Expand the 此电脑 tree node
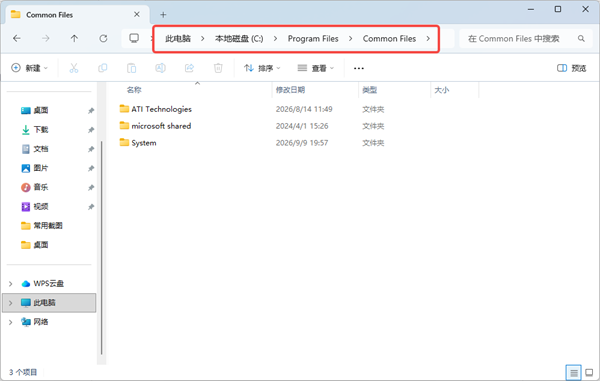This screenshot has height=381, width=600. click(x=11, y=303)
